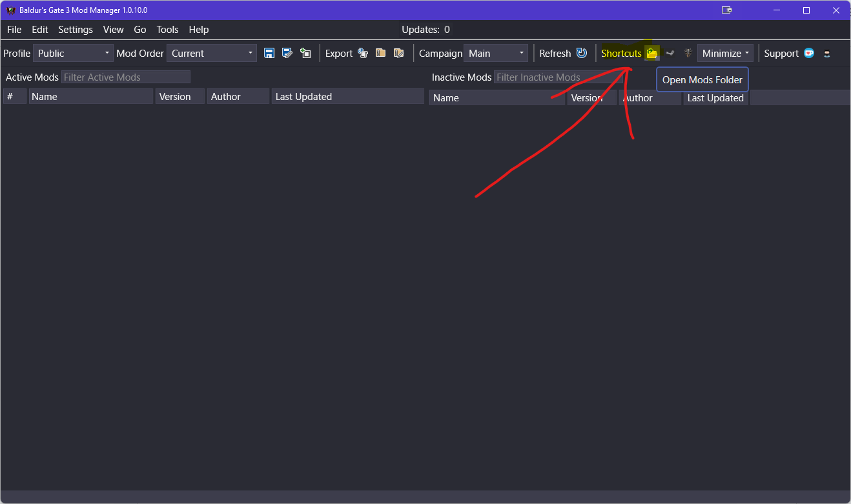Open the Ko-fi support cup icon
851x504 pixels.
click(x=809, y=53)
